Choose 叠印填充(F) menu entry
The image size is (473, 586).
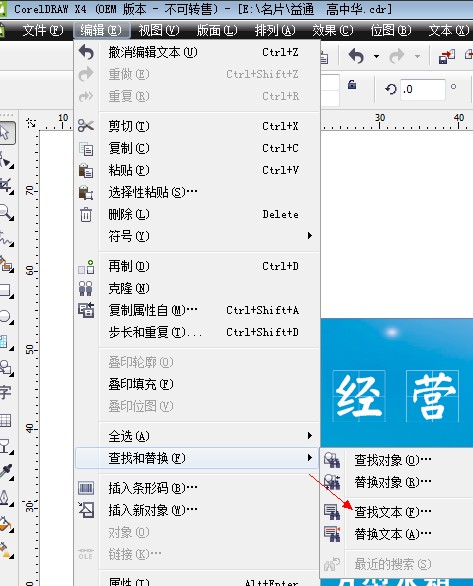pos(198,384)
